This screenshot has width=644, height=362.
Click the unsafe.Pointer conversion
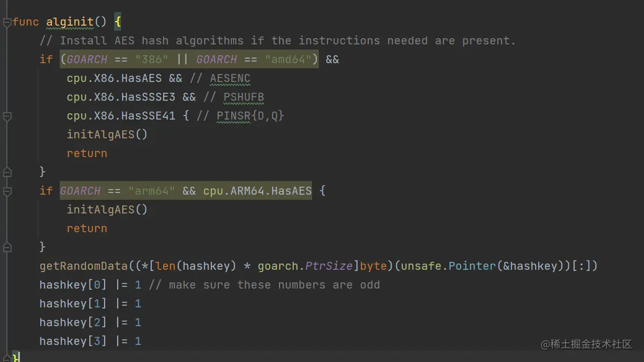point(448,266)
